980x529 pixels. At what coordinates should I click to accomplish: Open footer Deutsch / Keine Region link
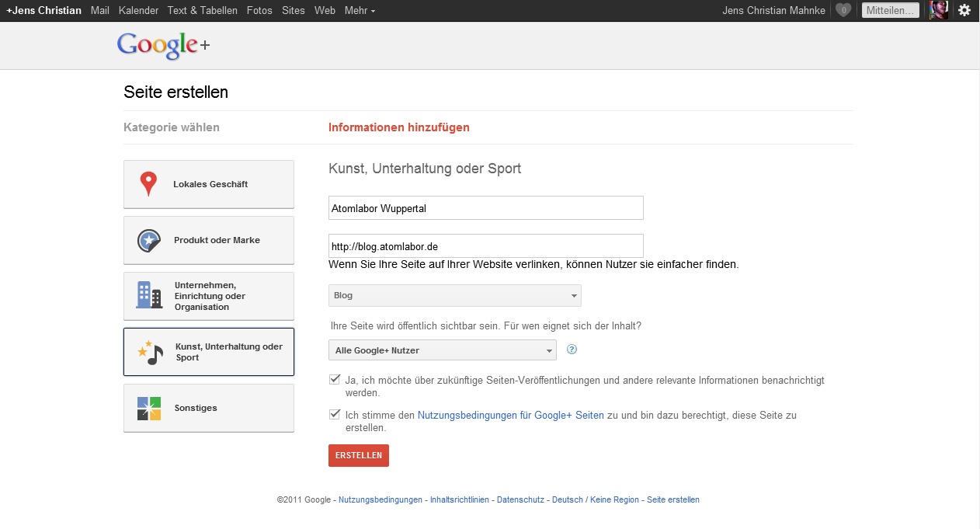click(596, 500)
